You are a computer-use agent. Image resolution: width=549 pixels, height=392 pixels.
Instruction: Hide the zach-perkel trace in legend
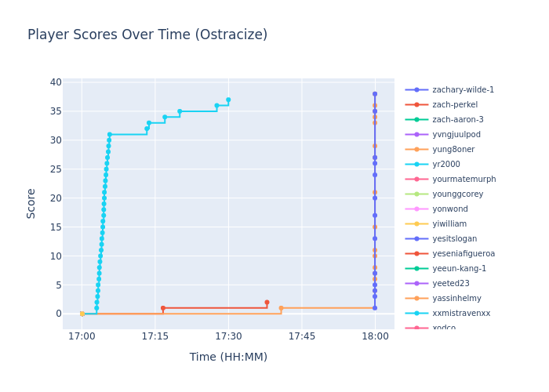click(x=454, y=105)
